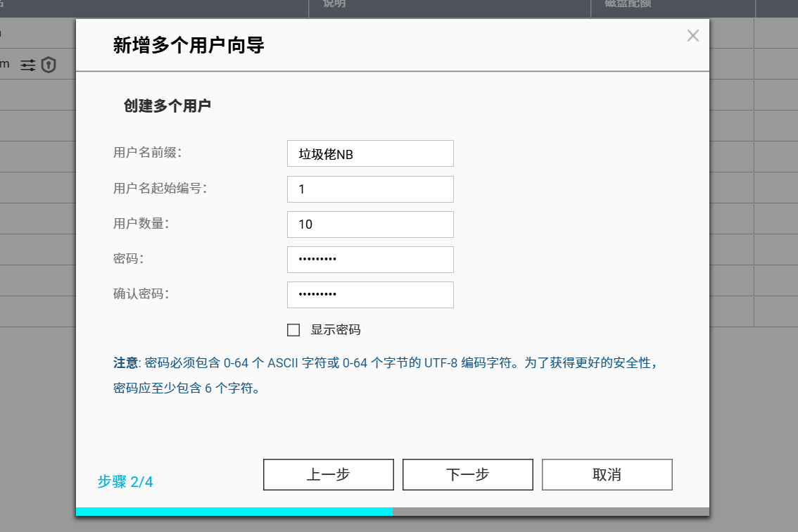This screenshot has width=798, height=532.
Task: Click the wizard progress bar
Action: click(393, 511)
